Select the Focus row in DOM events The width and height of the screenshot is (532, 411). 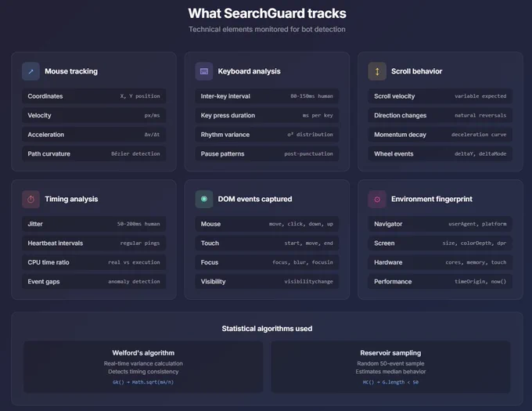pos(267,262)
